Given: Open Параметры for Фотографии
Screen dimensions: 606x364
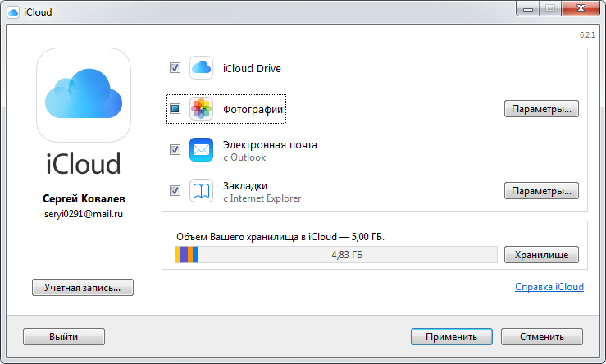Looking at the screenshot, I should [x=541, y=109].
